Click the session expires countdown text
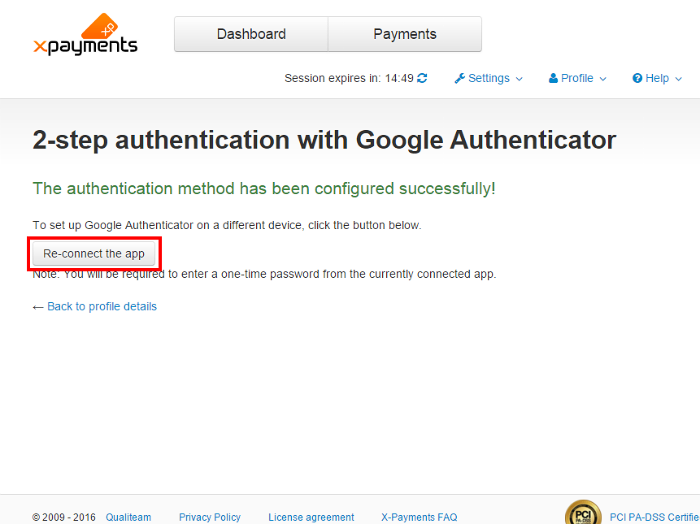This screenshot has width=700, height=524. [349, 78]
